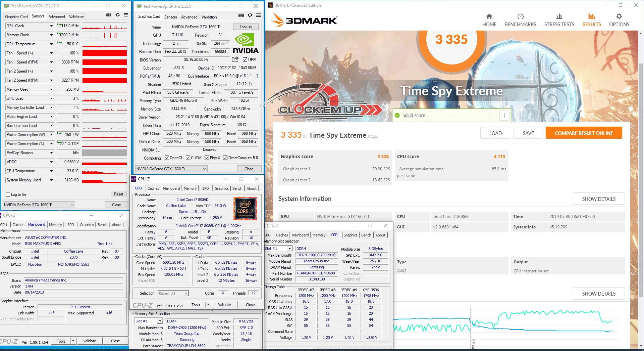The height and width of the screenshot is (351, 644).
Task: Expand the GPU Clock sensor dropdown
Action: 51,26
